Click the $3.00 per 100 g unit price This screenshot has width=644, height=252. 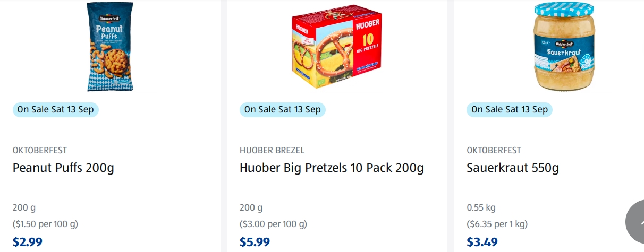(x=273, y=224)
